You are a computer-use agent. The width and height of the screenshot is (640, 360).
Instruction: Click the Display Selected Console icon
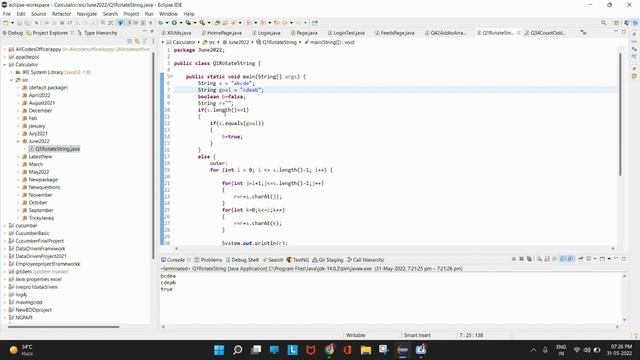tap(589, 259)
